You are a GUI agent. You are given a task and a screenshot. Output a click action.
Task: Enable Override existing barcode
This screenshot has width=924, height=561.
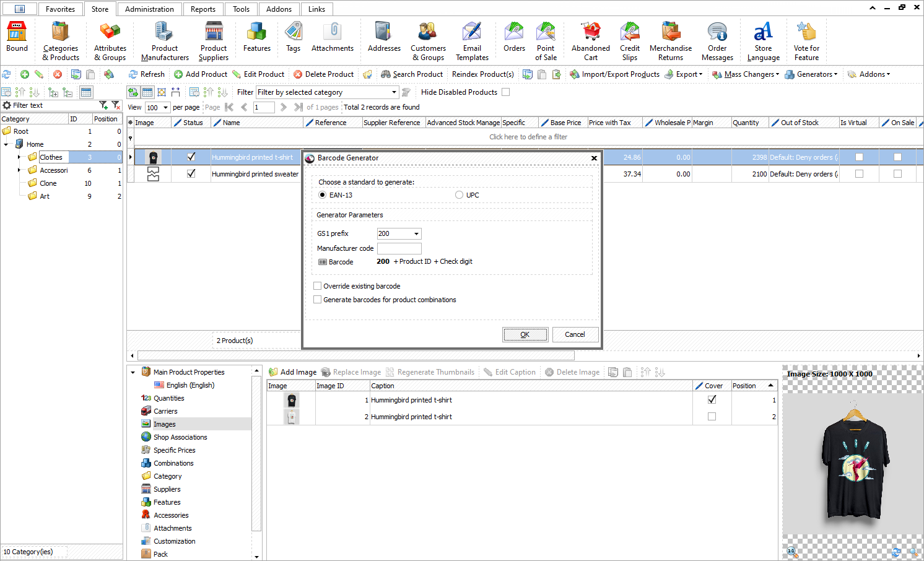[318, 286]
